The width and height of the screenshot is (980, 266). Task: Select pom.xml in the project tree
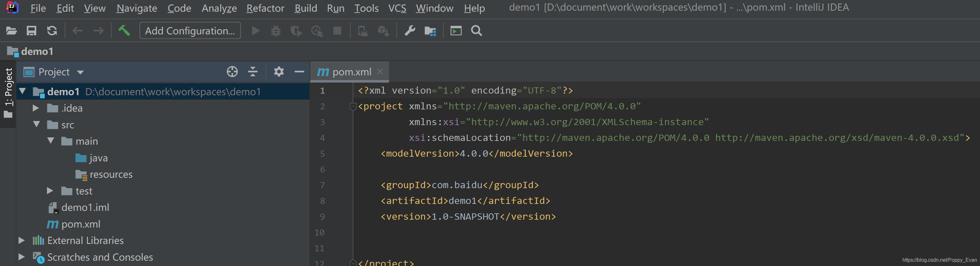click(x=74, y=224)
